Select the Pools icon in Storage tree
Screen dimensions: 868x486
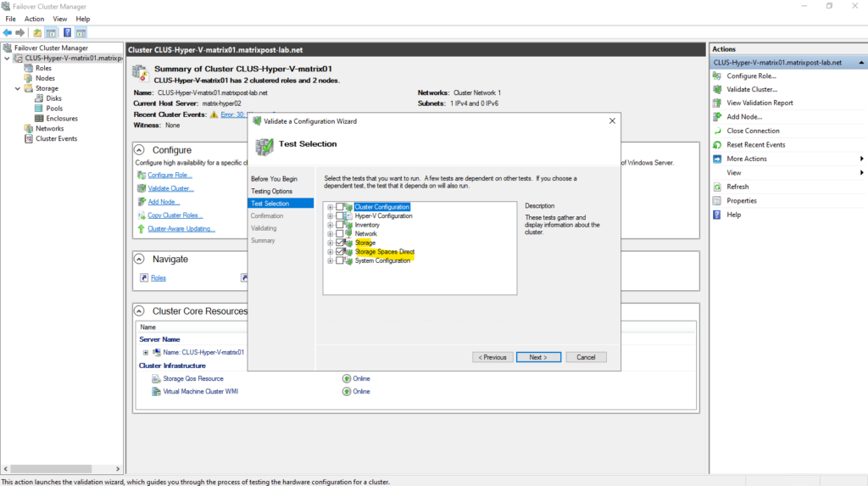39,109
